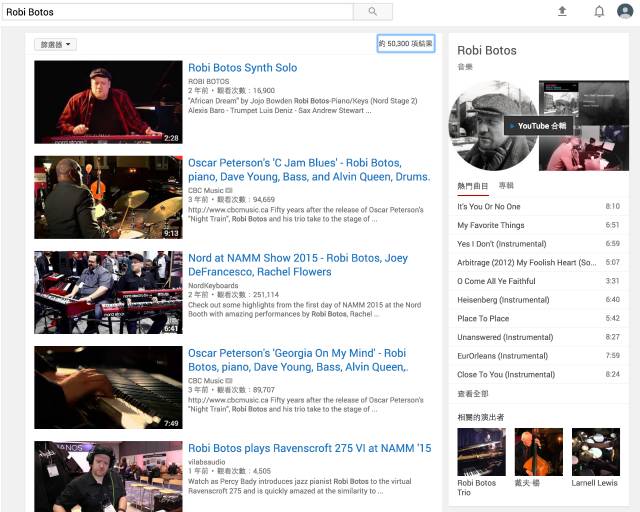Play the Nord at NAMM Show thumbnail
640x512 pixels.
(x=108, y=292)
